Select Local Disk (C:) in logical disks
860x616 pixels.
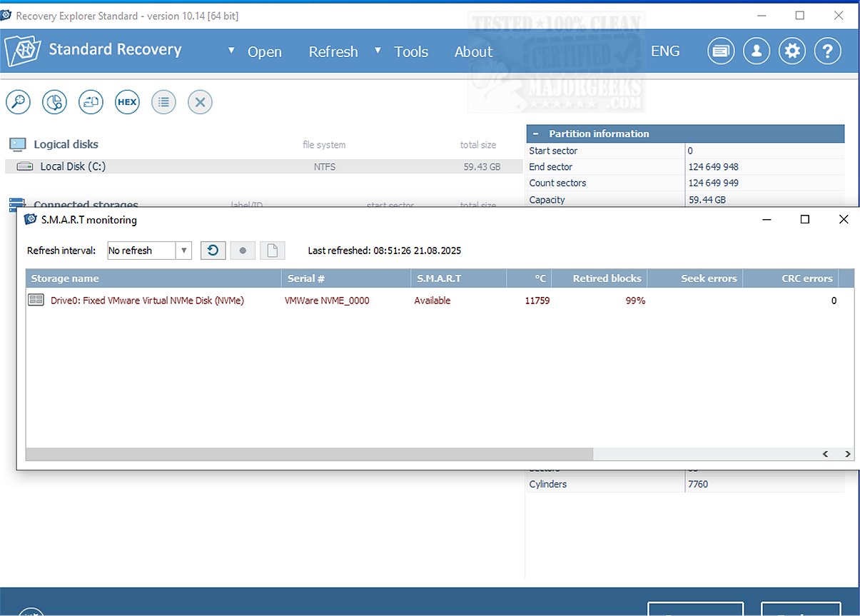pos(73,166)
